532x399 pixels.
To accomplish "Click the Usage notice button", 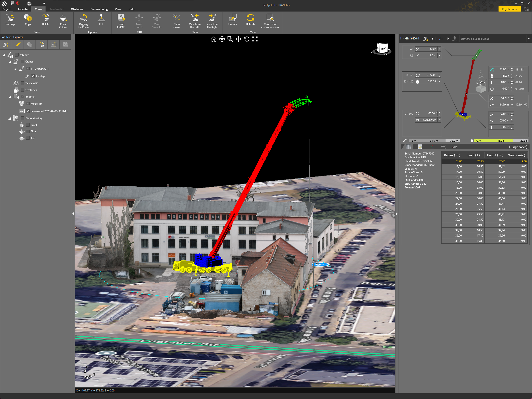I will (x=518, y=147).
